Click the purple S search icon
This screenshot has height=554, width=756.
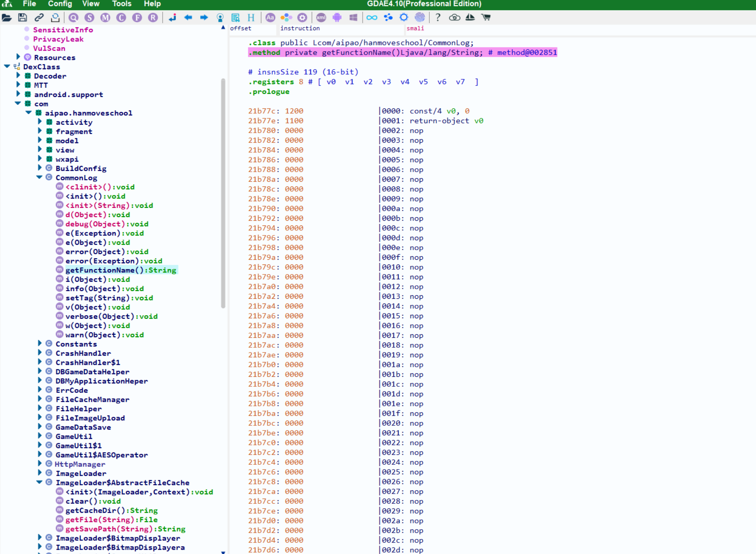pos(89,17)
